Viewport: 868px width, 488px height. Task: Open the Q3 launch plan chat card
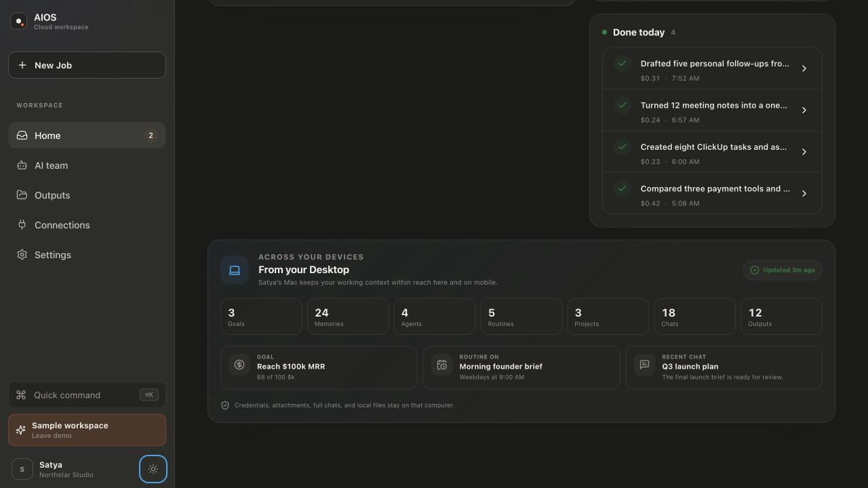click(x=724, y=368)
